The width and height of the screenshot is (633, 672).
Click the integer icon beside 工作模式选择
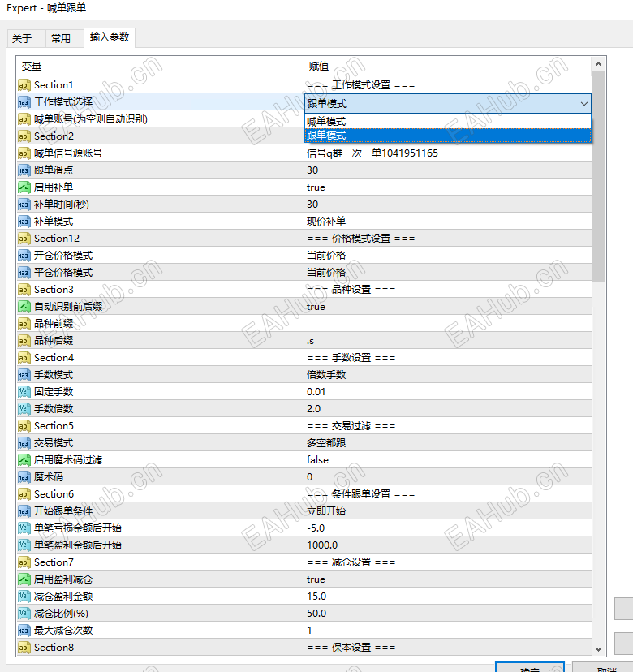24,102
